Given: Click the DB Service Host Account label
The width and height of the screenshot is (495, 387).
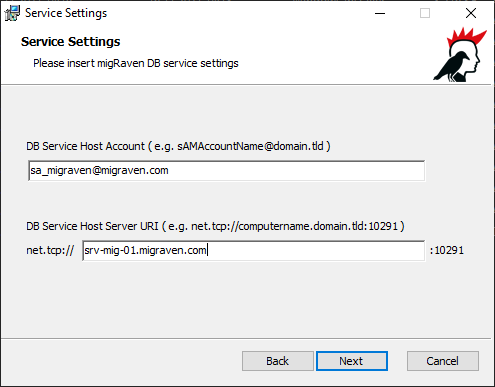Looking at the screenshot, I should tap(178, 146).
